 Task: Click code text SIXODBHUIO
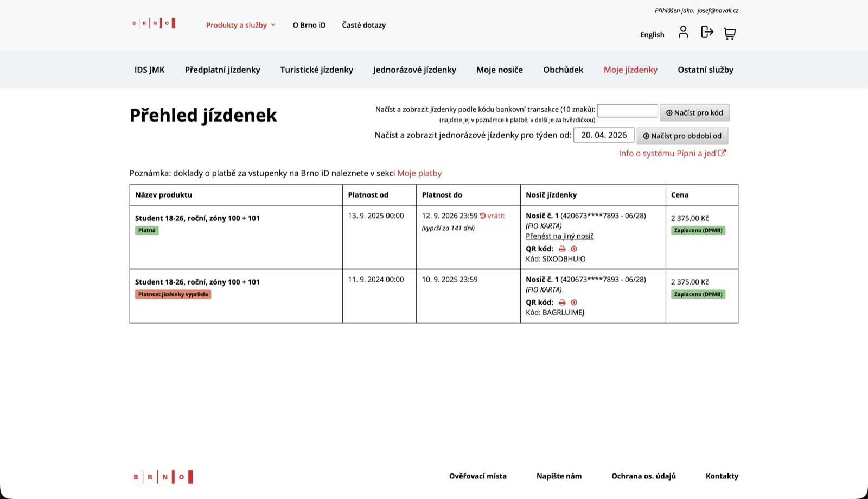[564, 259]
